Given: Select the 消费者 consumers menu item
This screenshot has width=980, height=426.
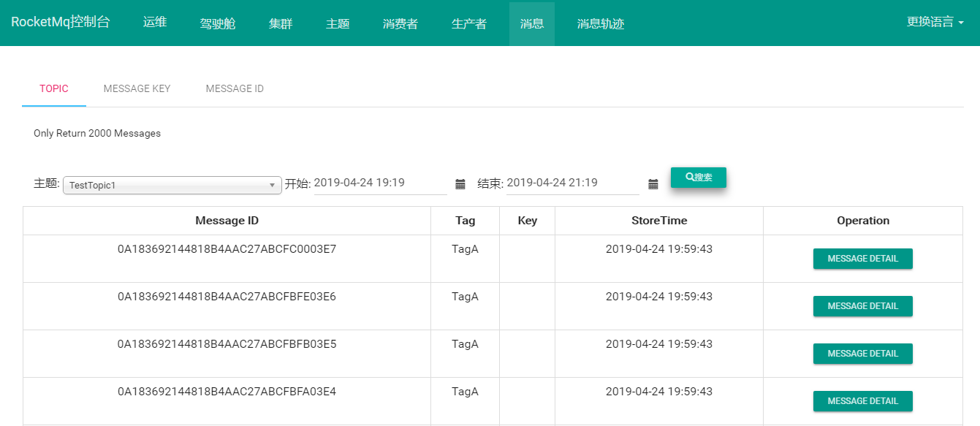Looking at the screenshot, I should click(400, 22).
